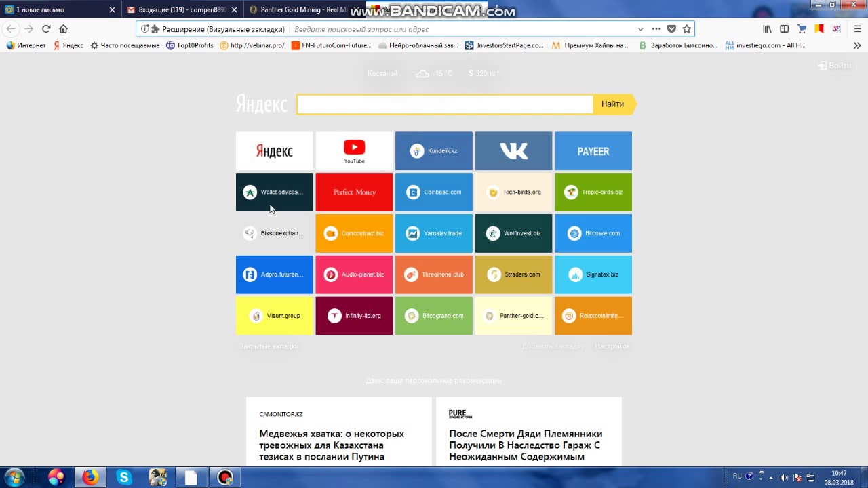Open the InvestorsStartPage.co bookmark
Image resolution: width=868 pixels, height=488 pixels.
(x=504, y=45)
